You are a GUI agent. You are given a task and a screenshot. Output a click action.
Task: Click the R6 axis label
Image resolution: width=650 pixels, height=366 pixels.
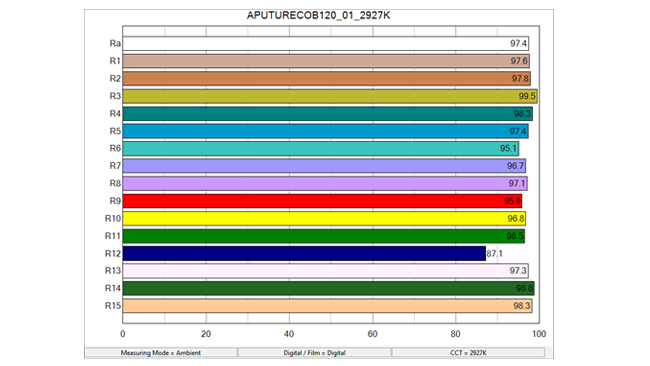(115, 148)
